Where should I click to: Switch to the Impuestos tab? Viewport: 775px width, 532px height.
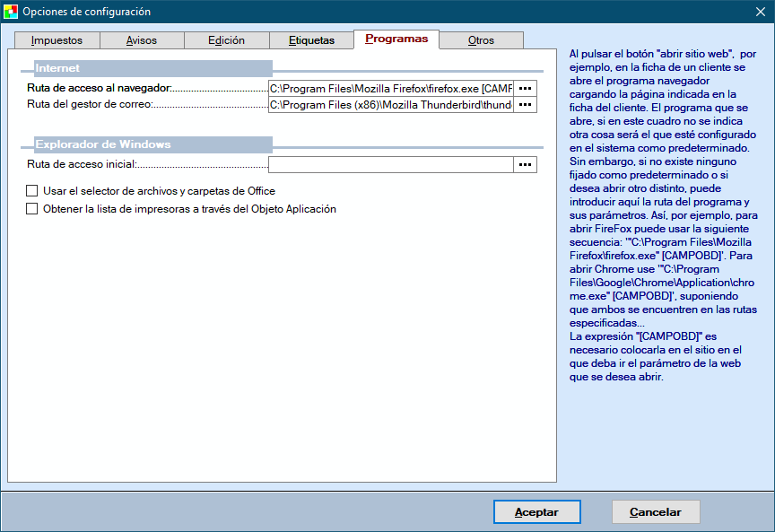tap(57, 40)
